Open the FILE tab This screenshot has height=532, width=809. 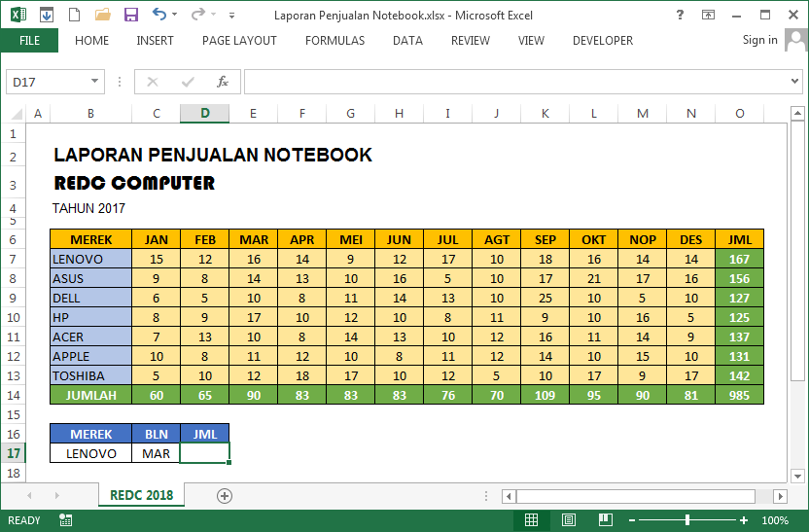coord(29,40)
